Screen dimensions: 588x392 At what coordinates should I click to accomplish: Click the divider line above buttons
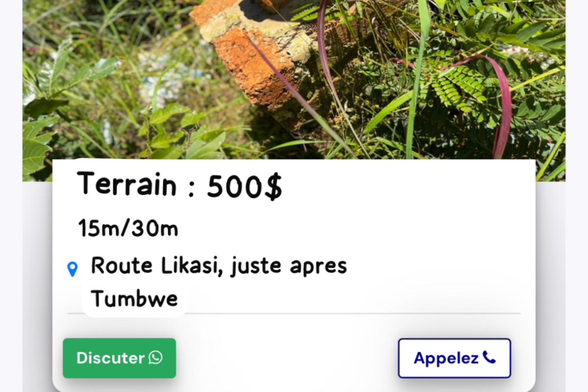point(294,313)
